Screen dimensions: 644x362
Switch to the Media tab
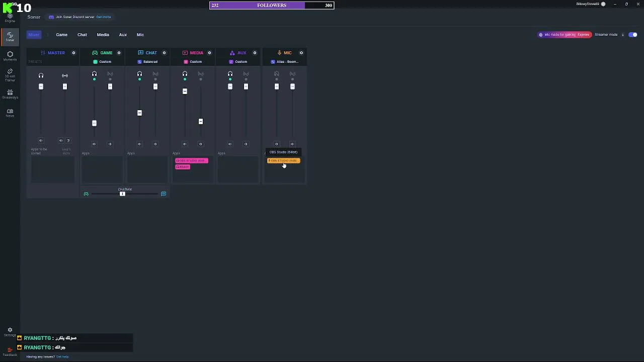[x=103, y=35]
